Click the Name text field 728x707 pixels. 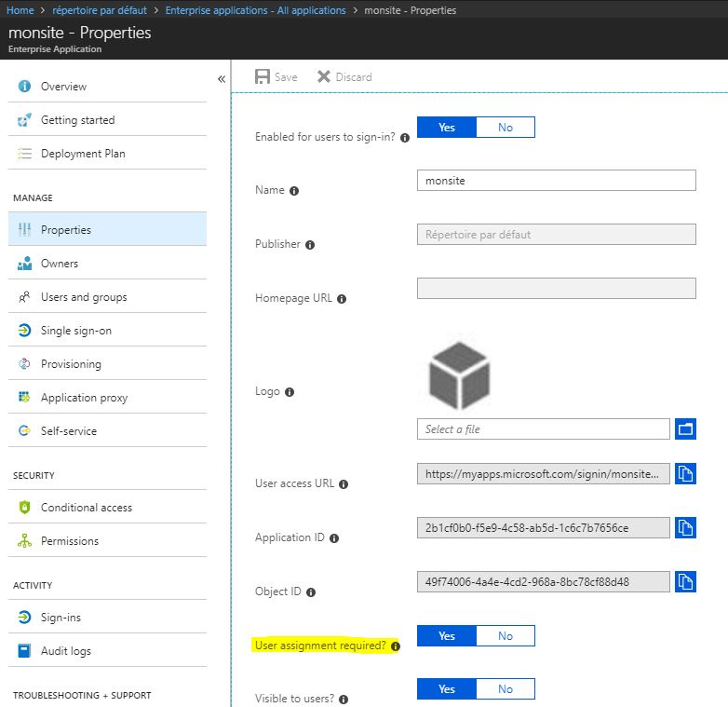tap(556, 181)
